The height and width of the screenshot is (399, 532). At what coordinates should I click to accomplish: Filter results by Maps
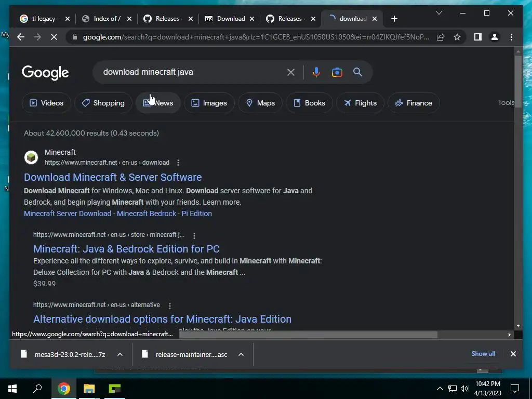point(261,103)
